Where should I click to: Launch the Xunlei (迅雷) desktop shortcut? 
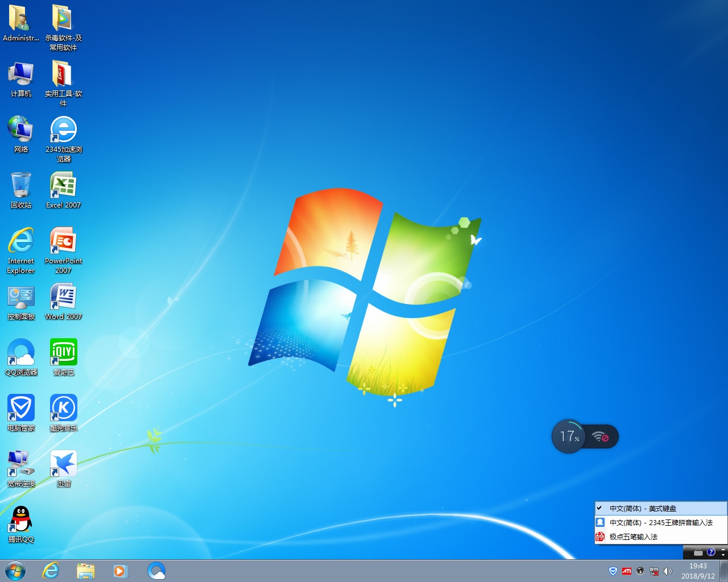63,464
